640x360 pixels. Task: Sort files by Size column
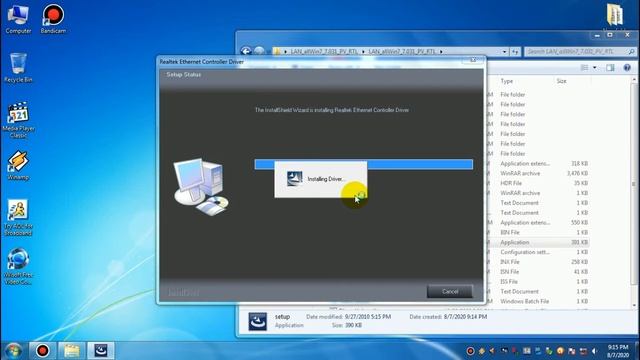tap(562, 81)
